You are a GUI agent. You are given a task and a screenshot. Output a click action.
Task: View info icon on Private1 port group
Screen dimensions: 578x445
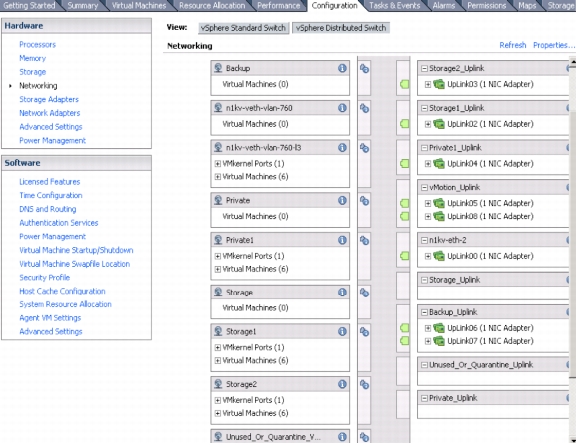click(x=342, y=240)
